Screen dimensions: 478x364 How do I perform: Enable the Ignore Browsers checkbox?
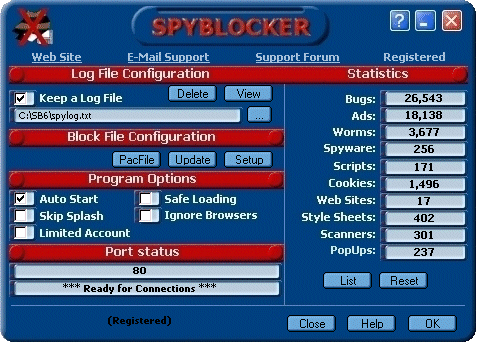[x=146, y=215]
